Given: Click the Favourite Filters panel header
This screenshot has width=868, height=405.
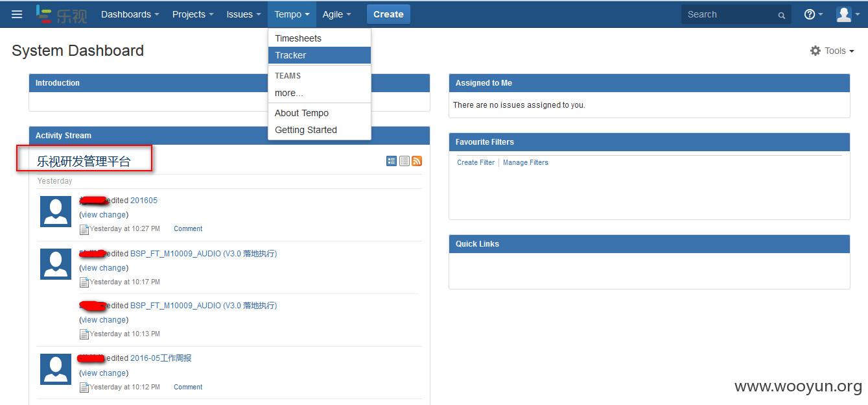Looking at the screenshot, I should (x=649, y=142).
